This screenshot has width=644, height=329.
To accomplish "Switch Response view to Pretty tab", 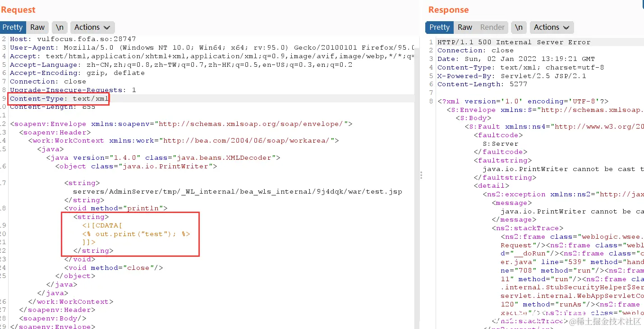I will (x=439, y=27).
